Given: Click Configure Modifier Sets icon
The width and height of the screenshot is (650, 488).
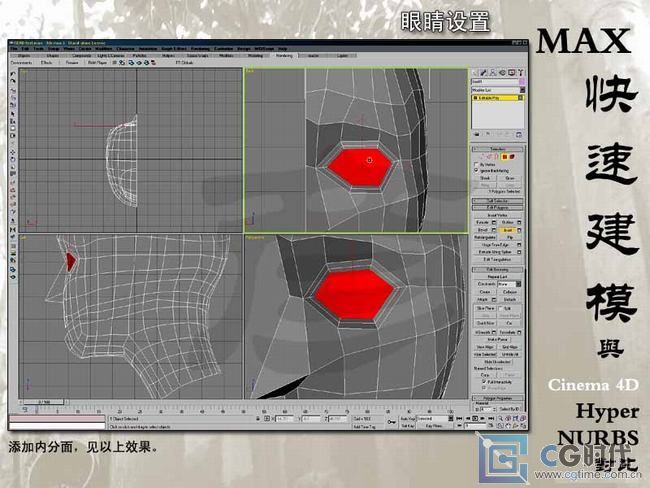Looking at the screenshot, I should pos(519,134).
